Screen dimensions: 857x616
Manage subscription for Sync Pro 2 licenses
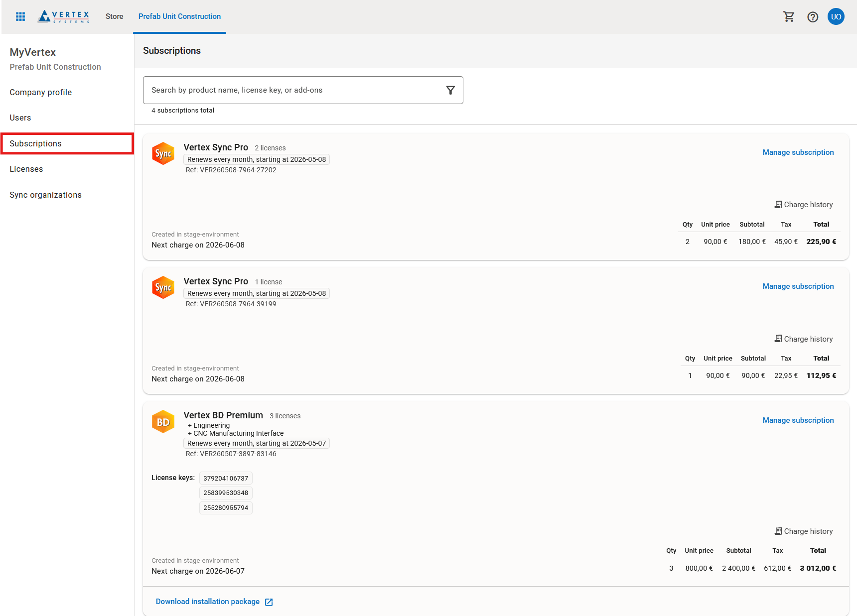click(798, 152)
